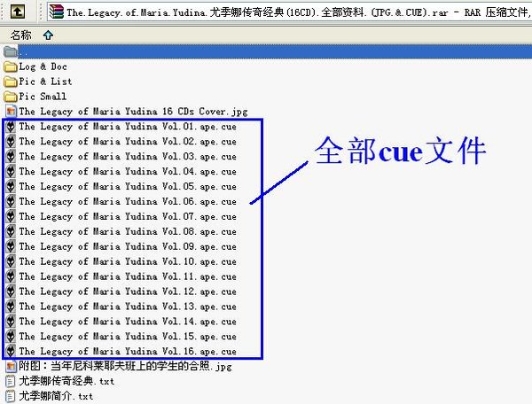Select file Maria Yudina Vol.02.ape.cue
532x404 pixels.
coord(128,142)
